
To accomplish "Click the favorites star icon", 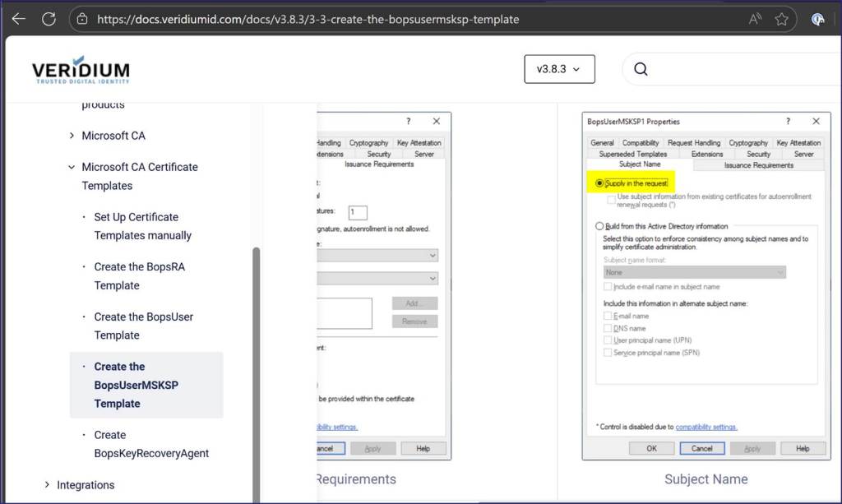I will click(781, 19).
